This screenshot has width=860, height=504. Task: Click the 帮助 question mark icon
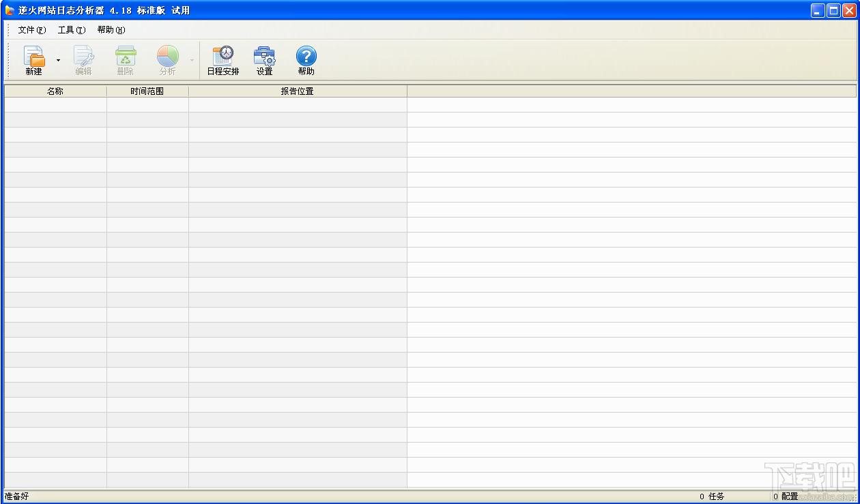(306, 60)
